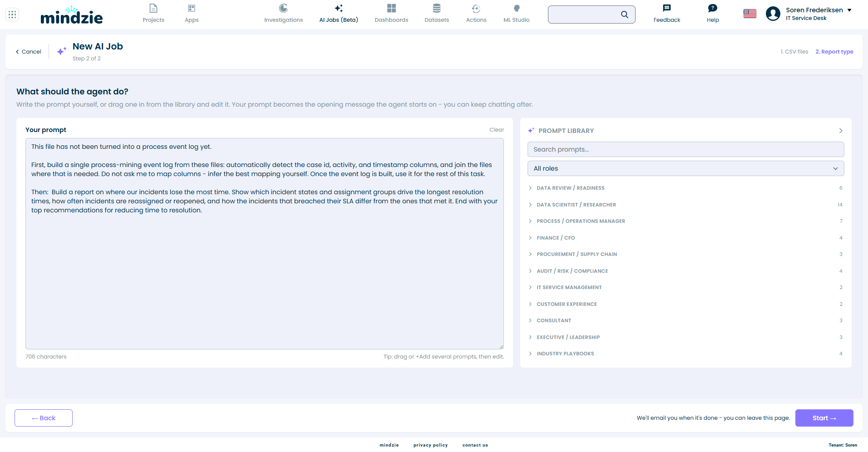Collapse the Prompt Library panel chevron
The height and width of the screenshot is (452, 868).
click(x=841, y=131)
